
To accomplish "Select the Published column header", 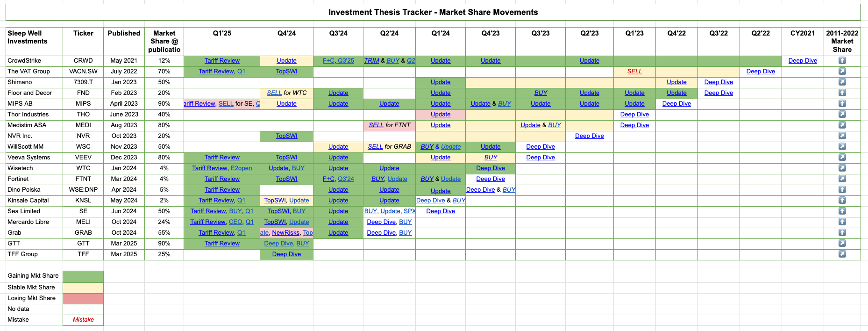I will 124,41.
